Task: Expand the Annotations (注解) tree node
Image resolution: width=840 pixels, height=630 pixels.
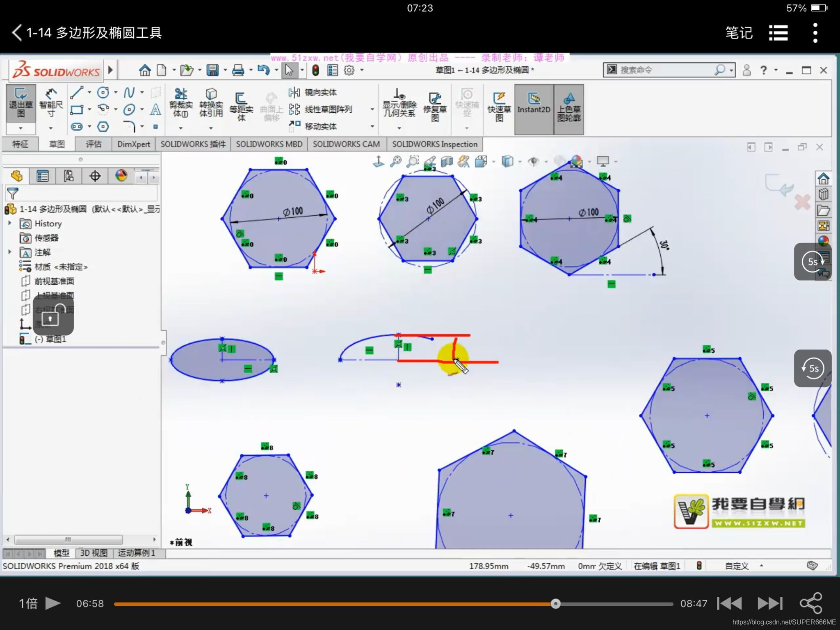Action: 10,252
